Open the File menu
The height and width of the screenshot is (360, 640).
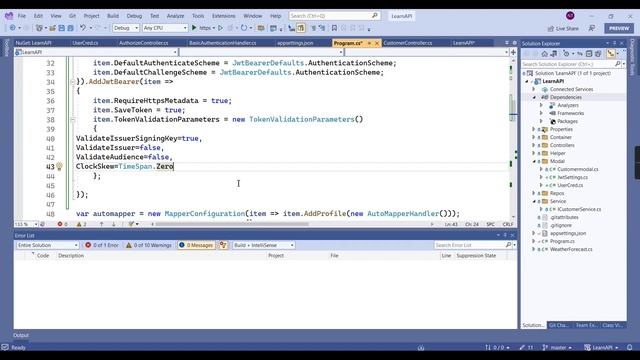[22, 16]
